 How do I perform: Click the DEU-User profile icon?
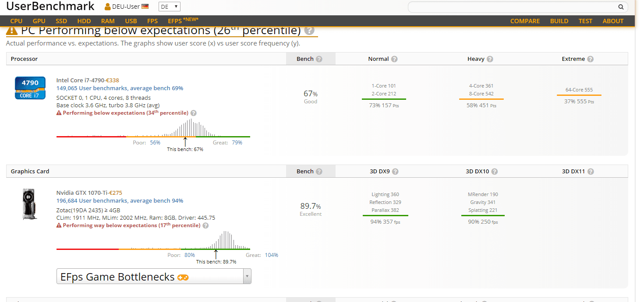pyautogui.click(x=108, y=7)
